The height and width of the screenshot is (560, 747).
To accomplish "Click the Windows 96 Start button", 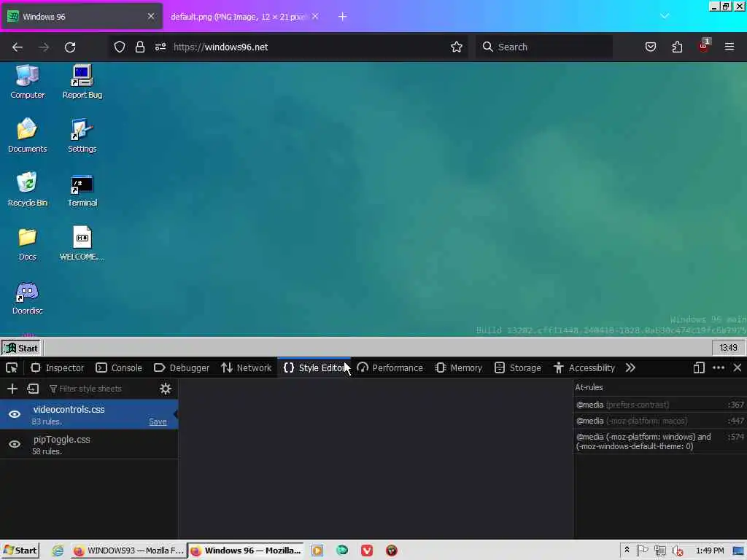I will coord(21,348).
